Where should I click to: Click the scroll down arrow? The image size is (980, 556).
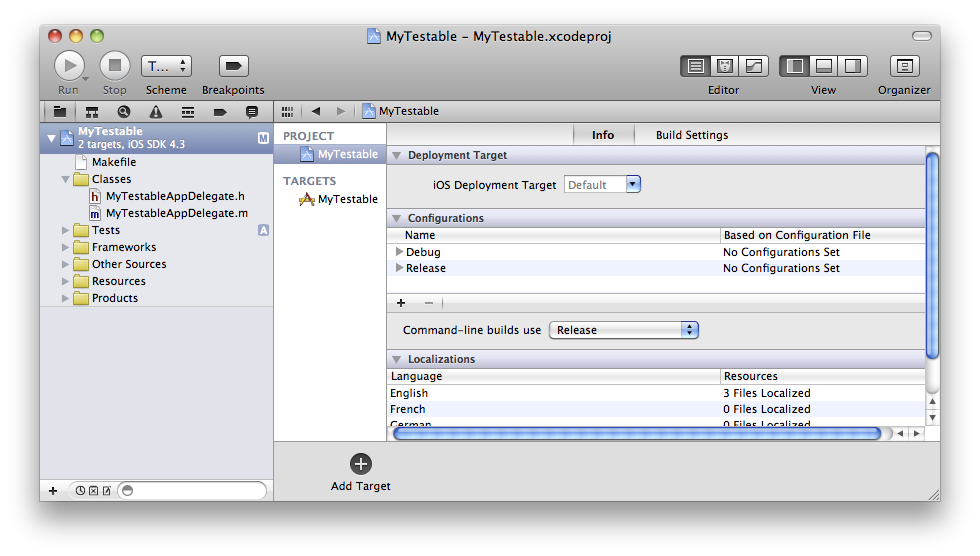(x=932, y=418)
